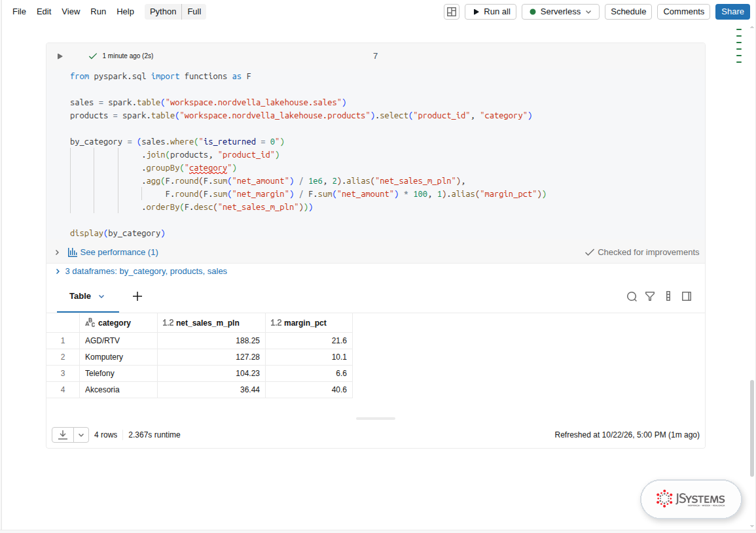This screenshot has height=533, width=756.
Task: Search the results table
Action: (632, 296)
